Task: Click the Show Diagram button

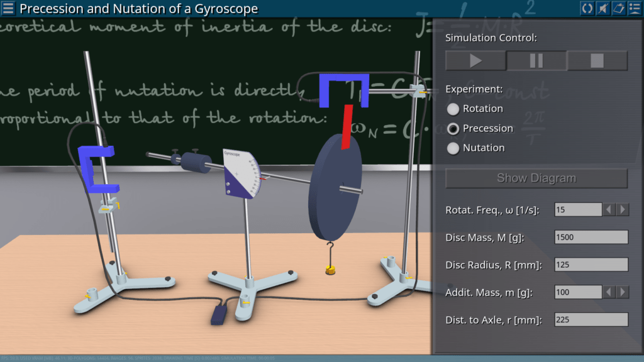Action: [x=536, y=178]
